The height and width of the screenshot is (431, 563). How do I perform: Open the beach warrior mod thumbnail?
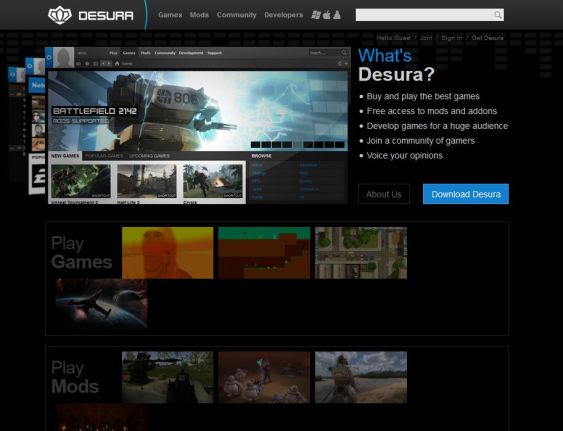coord(361,377)
